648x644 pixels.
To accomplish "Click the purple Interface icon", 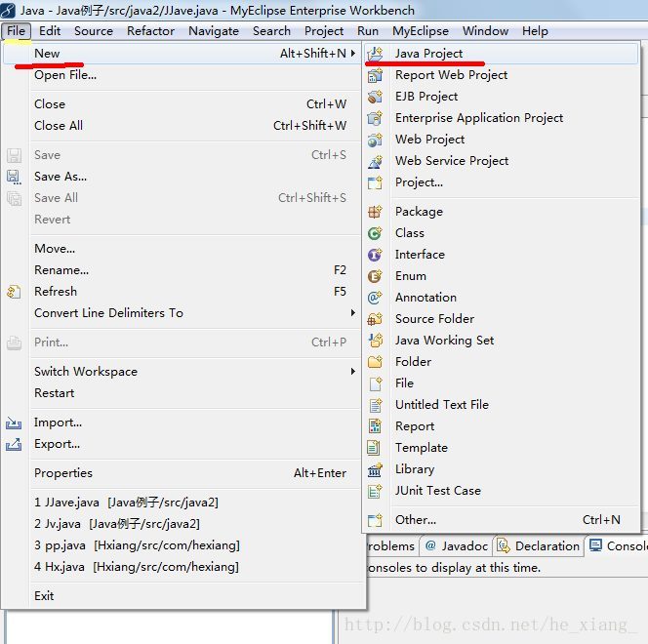I will click(x=375, y=255).
